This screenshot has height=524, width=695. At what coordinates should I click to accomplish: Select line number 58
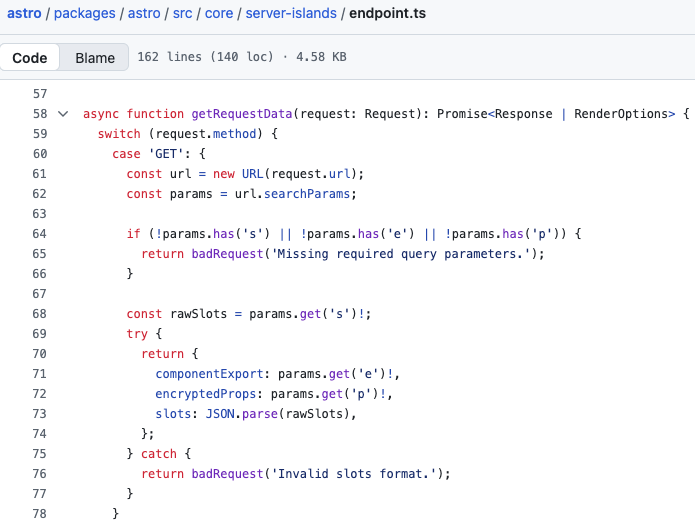[40, 114]
